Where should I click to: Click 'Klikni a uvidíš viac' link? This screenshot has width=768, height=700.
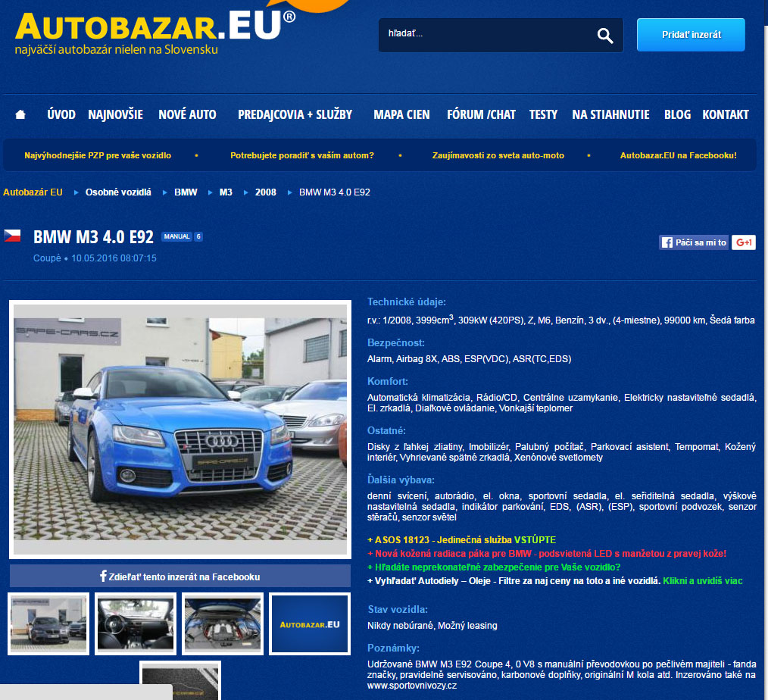702,581
